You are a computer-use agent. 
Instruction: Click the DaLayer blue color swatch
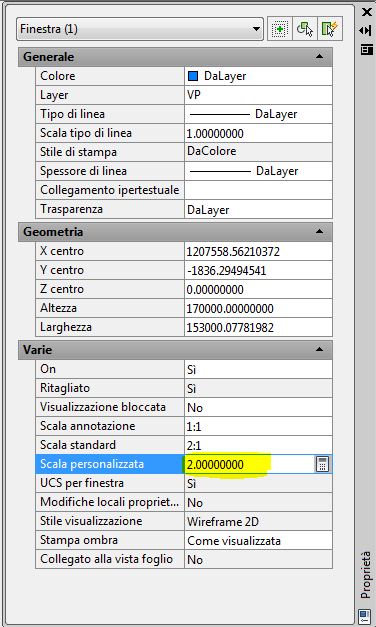(x=193, y=76)
